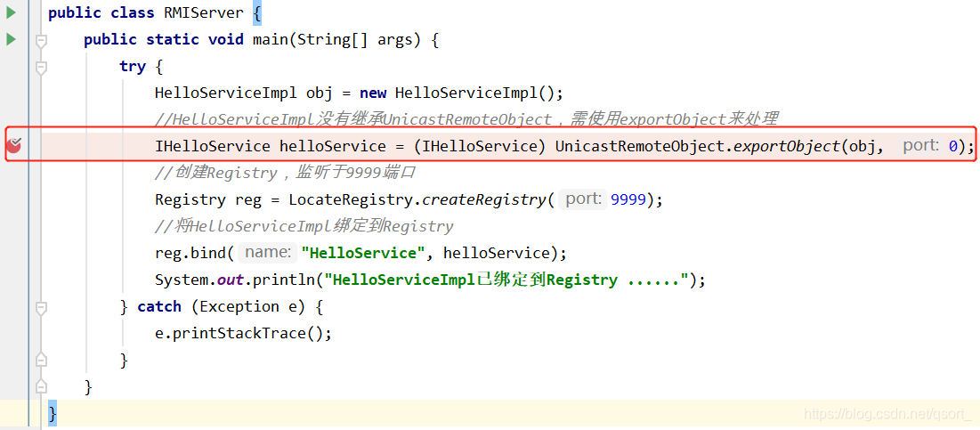Click the 9999 port number literal
This screenshot has height=430, width=980.
pos(628,199)
